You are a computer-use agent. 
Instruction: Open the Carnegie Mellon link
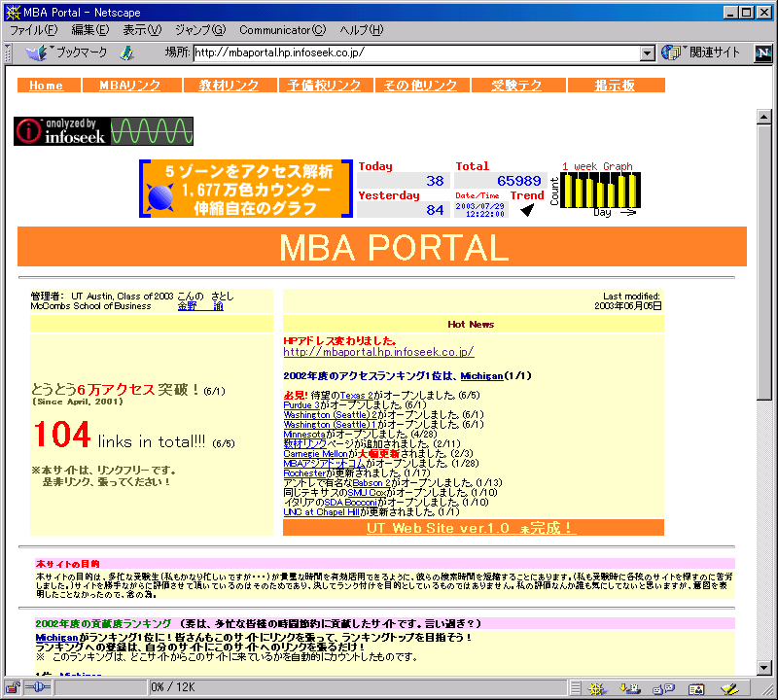click(x=315, y=454)
